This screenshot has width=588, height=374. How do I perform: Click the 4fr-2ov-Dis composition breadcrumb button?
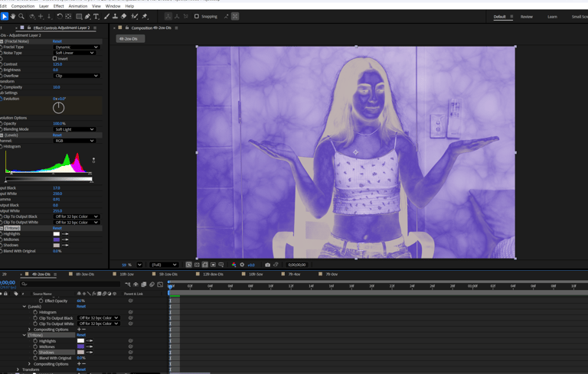click(x=130, y=38)
